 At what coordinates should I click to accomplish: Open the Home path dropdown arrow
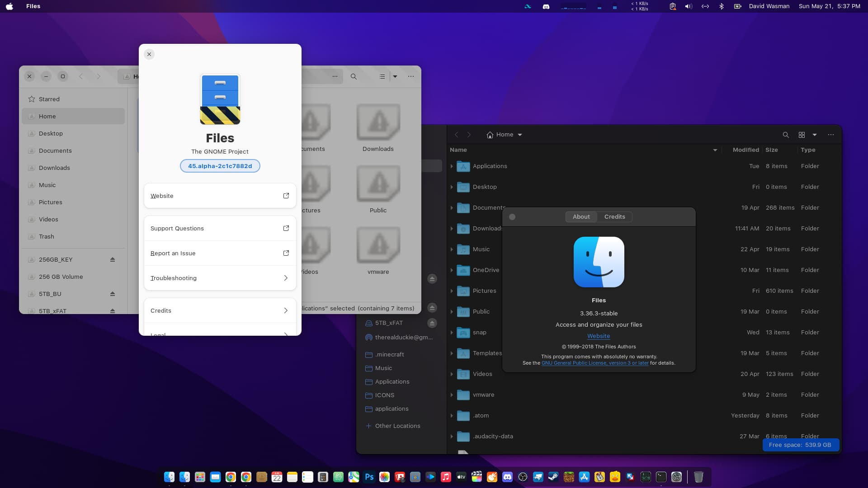click(x=520, y=135)
